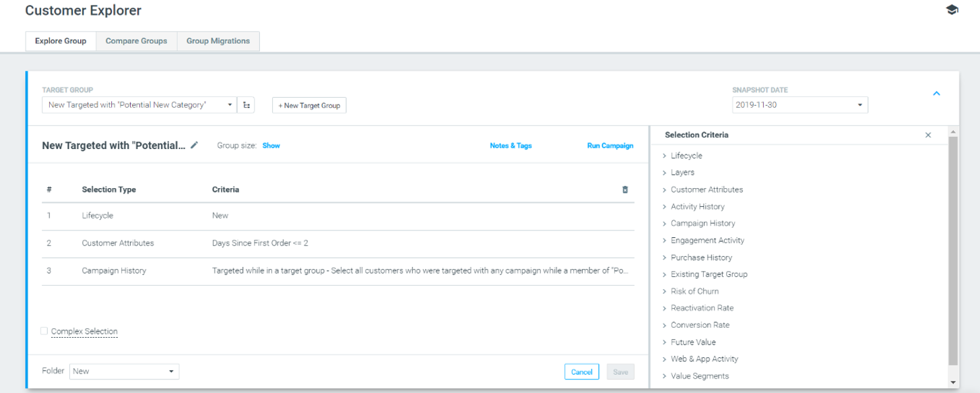Show the group size
980x393 pixels.
pyautogui.click(x=271, y=146)
